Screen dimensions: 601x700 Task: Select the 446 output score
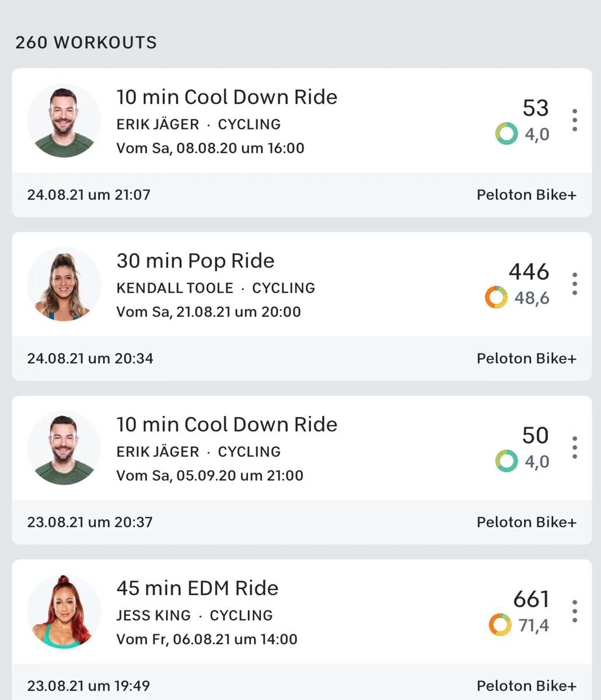coord(529,272)
